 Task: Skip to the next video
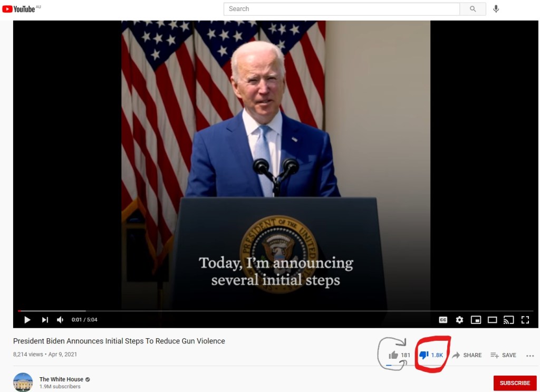point(45,320)
